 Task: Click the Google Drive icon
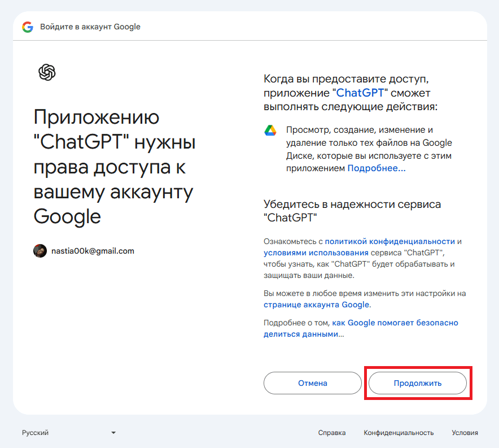pyautogui.click(x=270, y=131)
